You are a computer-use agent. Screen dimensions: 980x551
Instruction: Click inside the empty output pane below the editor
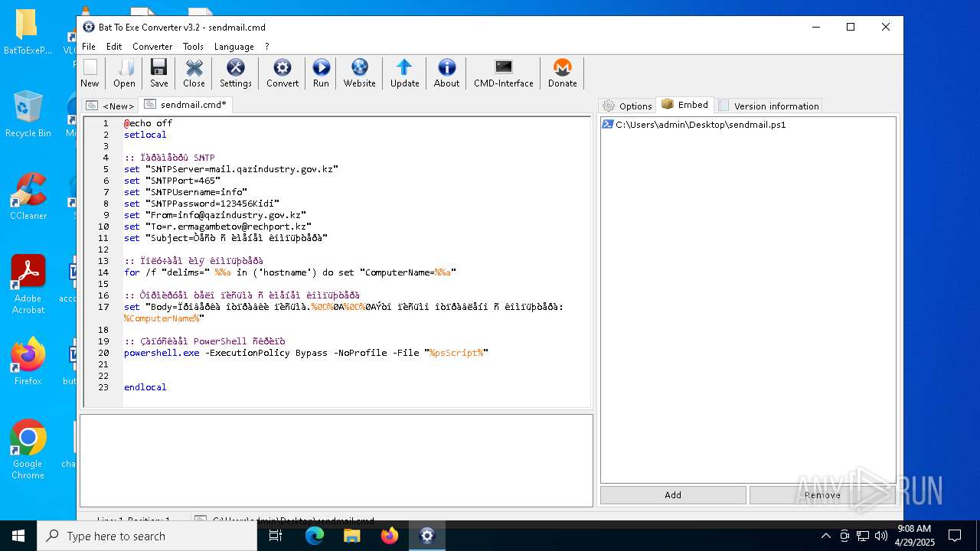pos(336,460)
